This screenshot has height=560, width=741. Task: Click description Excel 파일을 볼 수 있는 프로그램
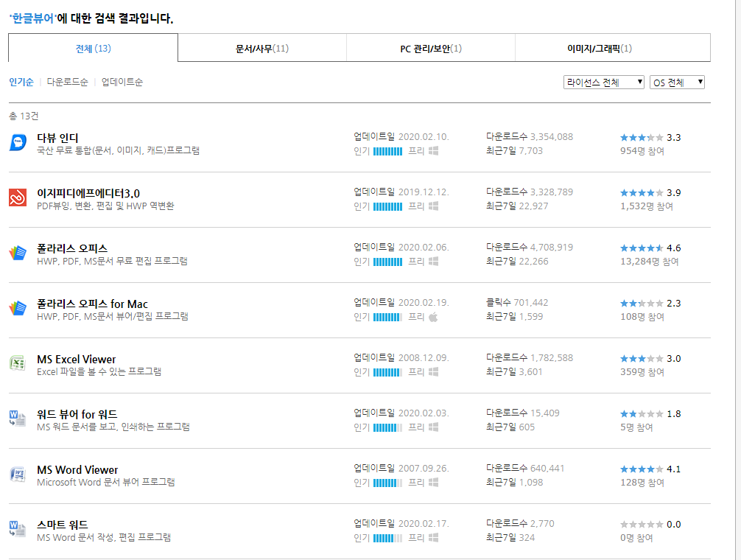99,372
